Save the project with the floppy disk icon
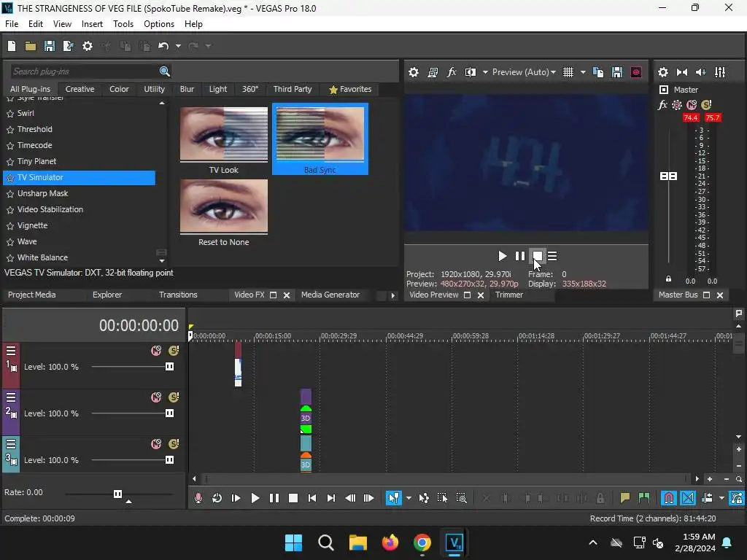 [50, 46]
